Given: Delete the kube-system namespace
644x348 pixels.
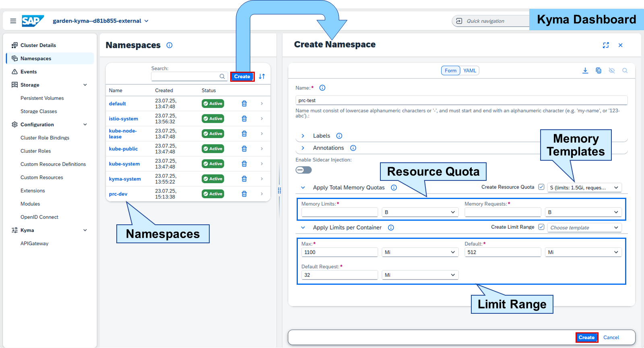Looking at the screenshot, I should (244, 164).
